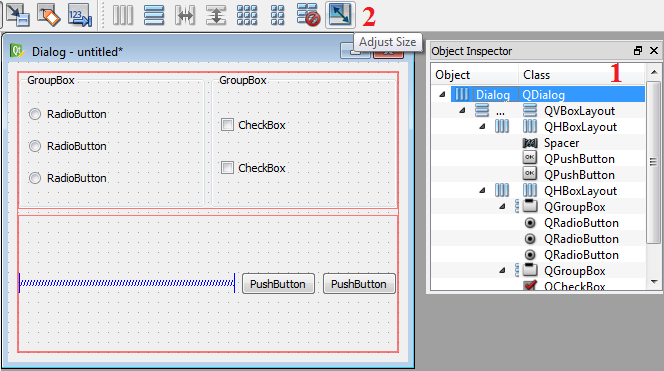
Task: Click the Adjust Size toolbar button
Action: [x=340, y=15]
